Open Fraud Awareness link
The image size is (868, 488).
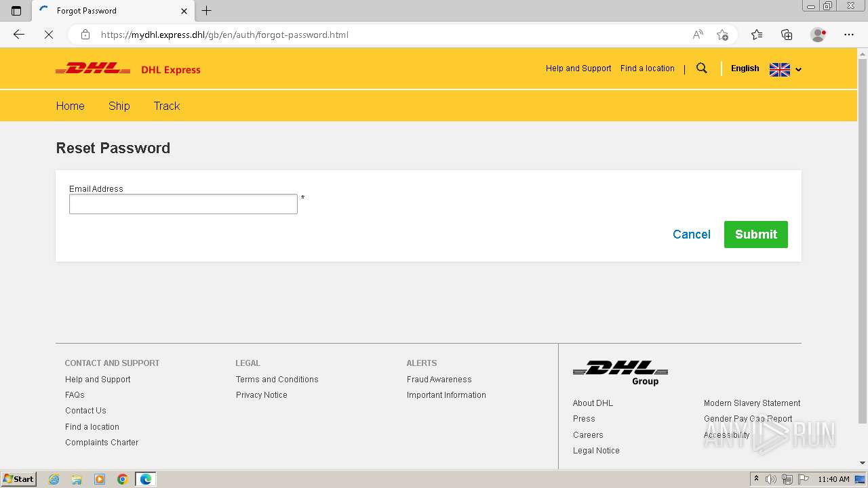(439, 380)
